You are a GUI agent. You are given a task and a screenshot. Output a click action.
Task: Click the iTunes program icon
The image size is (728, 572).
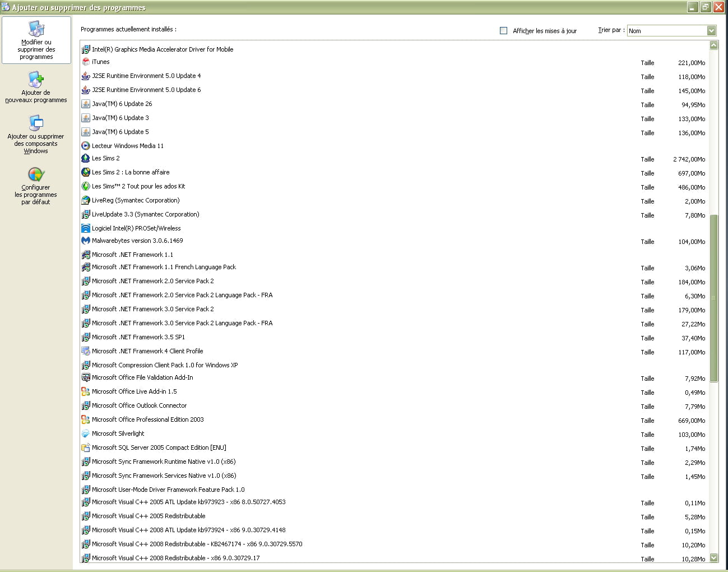[x=86, y=62]
